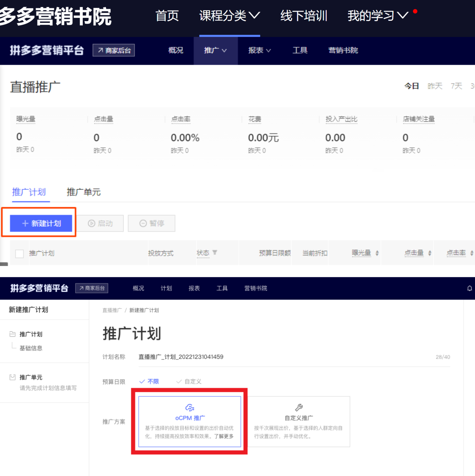Screen dimensions: 475x476
Task: Click the play icon on the 启动 button
Action: (91, 223)
